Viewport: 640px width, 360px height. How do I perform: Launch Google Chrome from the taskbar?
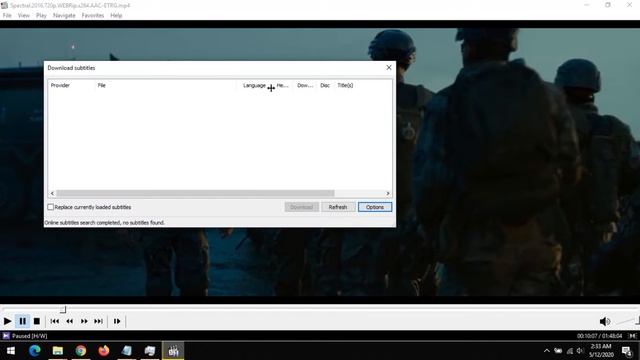[81, 351]
